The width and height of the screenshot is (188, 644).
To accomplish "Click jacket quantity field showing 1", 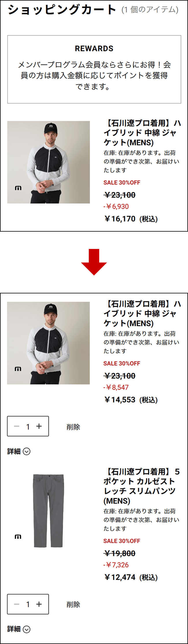I will (x=28, y=427).
